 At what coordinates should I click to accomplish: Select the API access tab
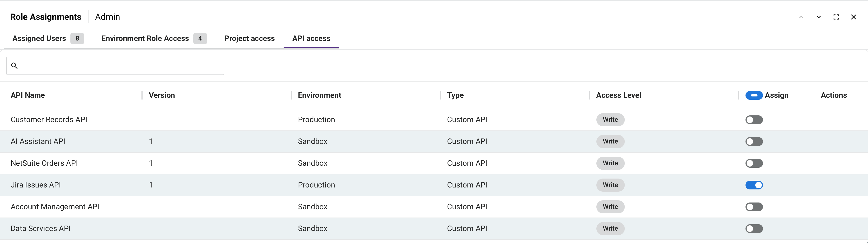point(311,38)
